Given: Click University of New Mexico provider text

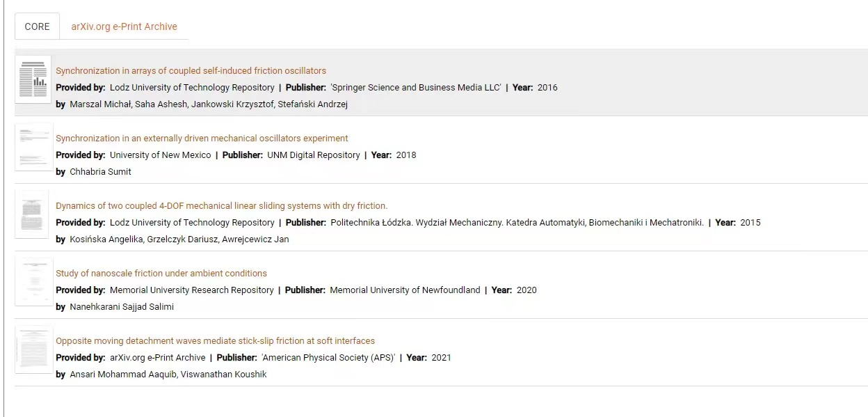Looking at the screenshot, I should (160, 155).
